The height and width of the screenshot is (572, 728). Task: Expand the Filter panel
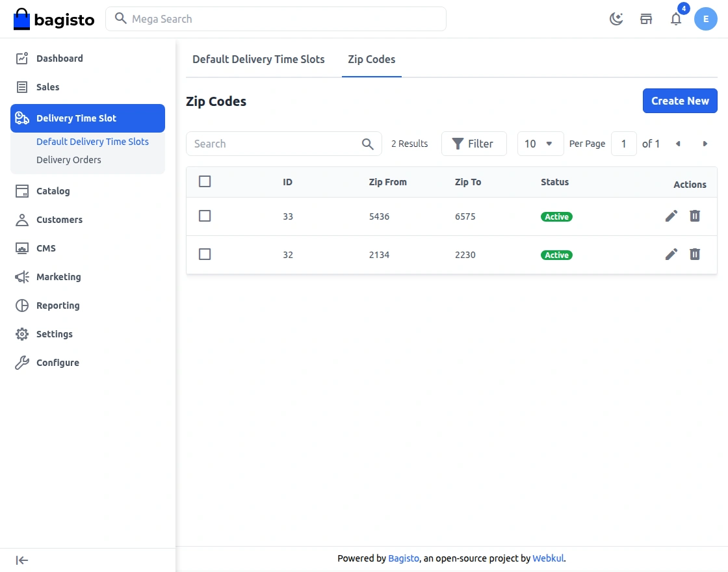coord(473,144)
